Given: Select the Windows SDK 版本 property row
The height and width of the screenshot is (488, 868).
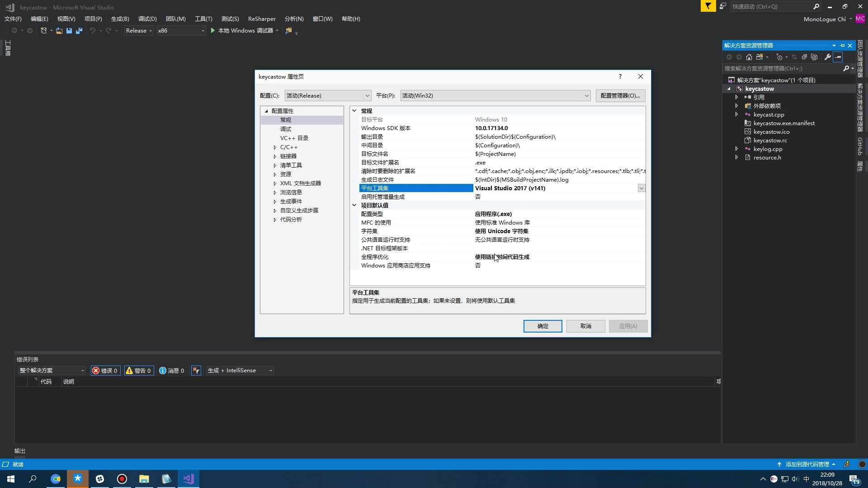Looking at the screenshot, I should (502, 128).
